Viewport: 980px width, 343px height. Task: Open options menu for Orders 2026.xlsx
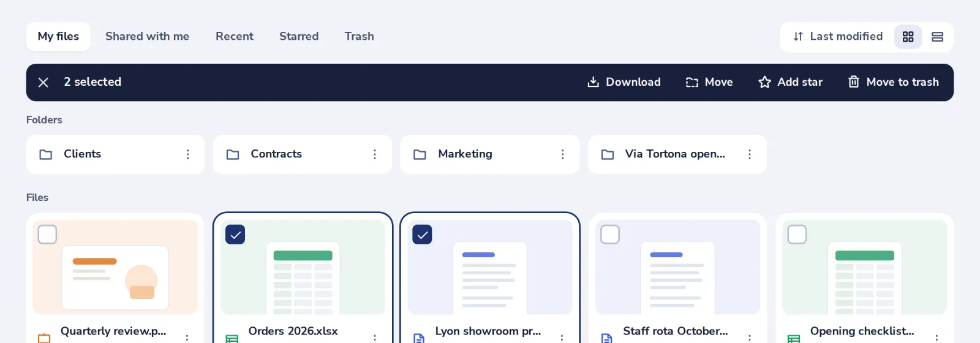tap(374, 337)
